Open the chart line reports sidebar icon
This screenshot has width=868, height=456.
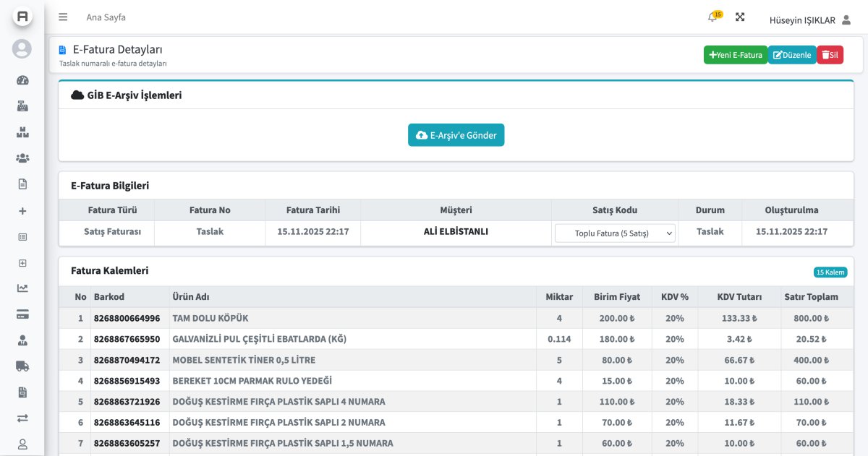pos(22,288)
